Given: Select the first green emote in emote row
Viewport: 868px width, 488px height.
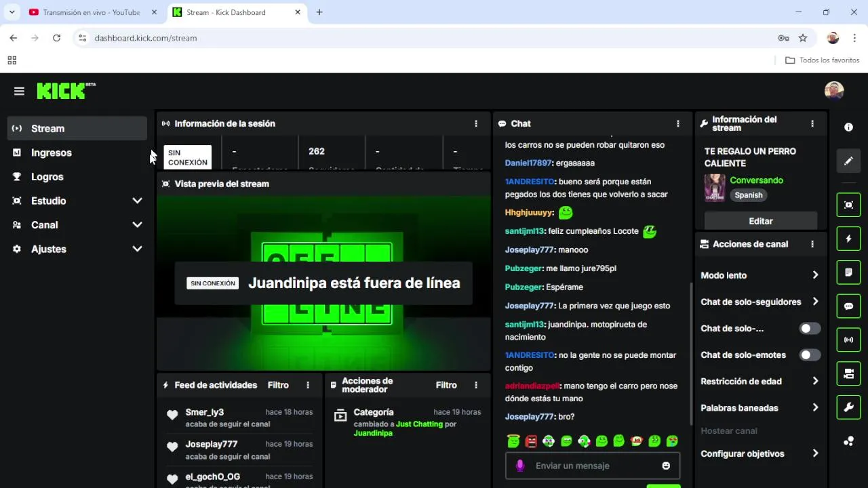Looking at the screenshot, I should 513,441.
